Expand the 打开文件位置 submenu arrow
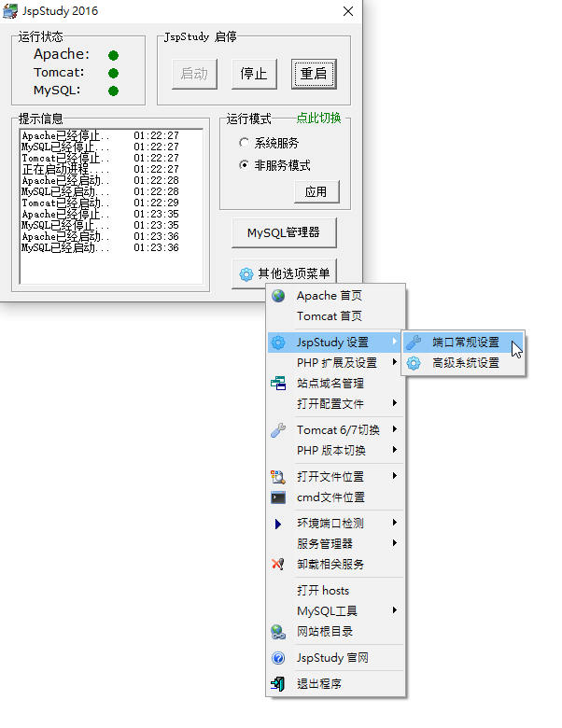The image size is (562, 728). (x=394, y=475)
